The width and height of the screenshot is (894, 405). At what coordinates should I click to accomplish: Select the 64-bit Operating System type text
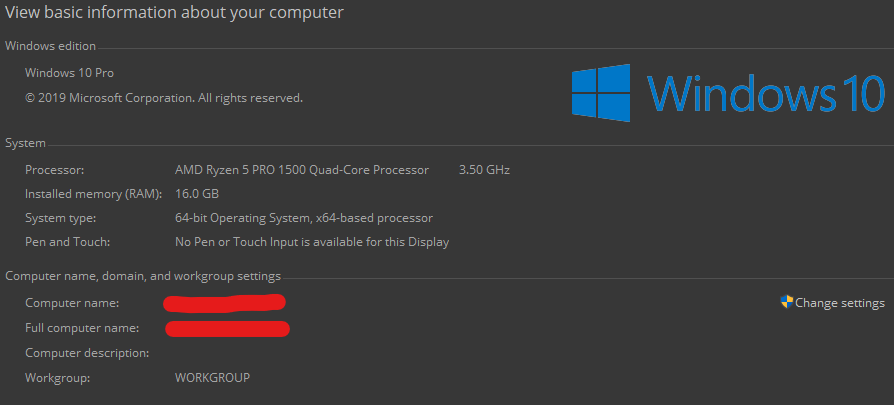coord(304,218)
